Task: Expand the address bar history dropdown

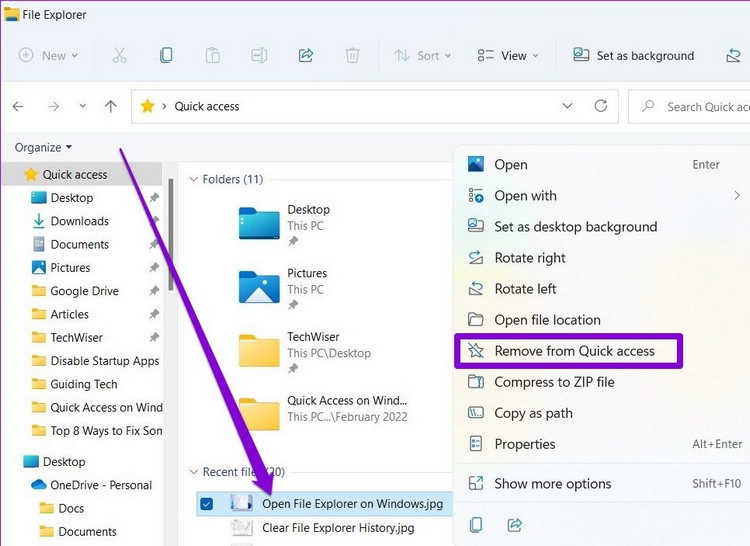Action: (x=567, y=106)
